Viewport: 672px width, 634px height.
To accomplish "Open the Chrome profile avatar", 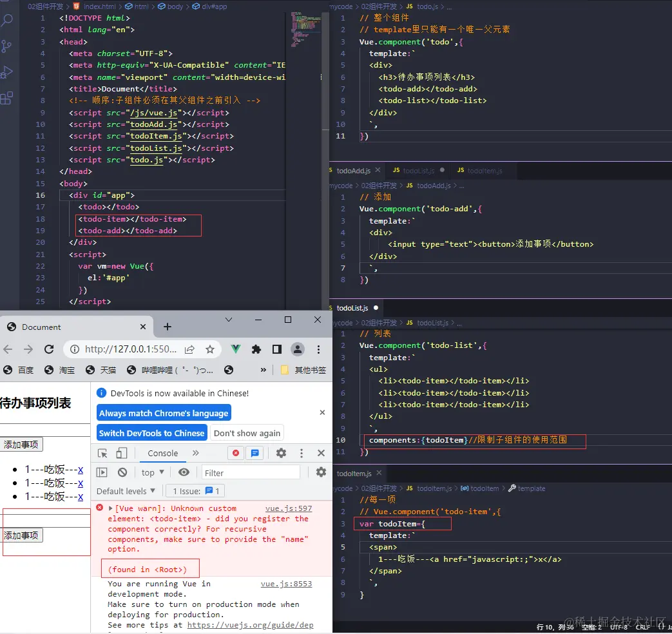I will click(298, 349).
